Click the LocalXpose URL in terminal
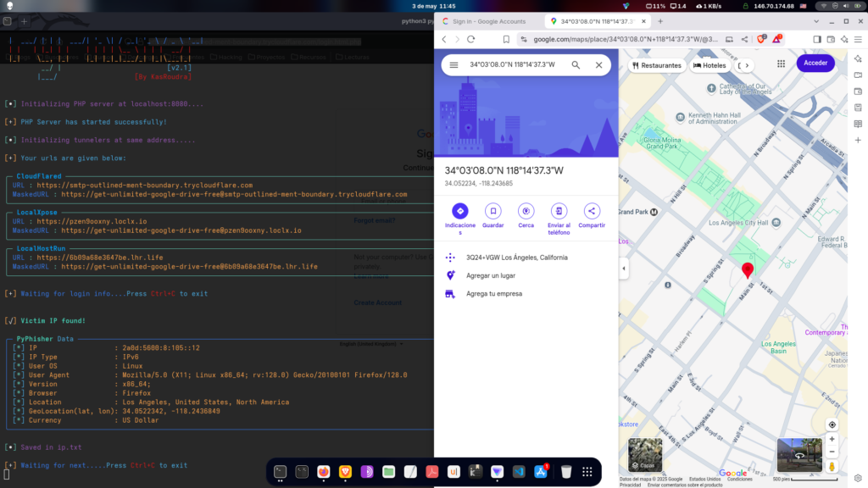The height and width of the screenshot is (488, 868). tap(92, 221)
